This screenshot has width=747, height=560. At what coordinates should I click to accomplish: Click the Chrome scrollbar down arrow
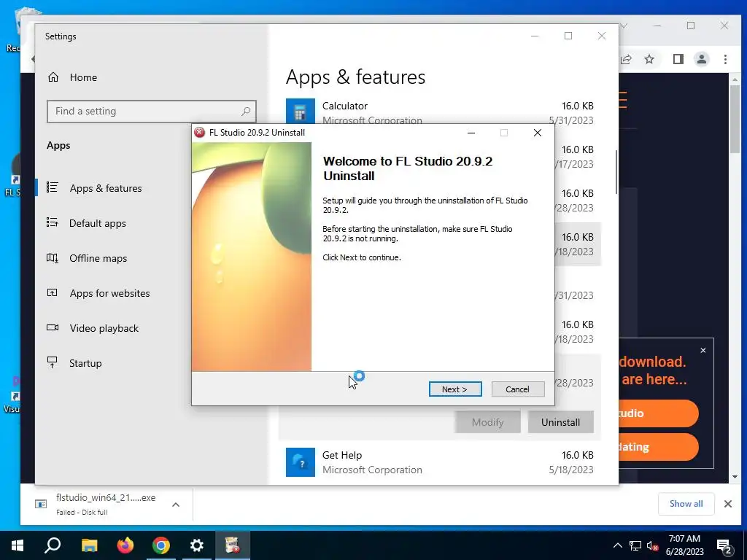coord(735,477)
